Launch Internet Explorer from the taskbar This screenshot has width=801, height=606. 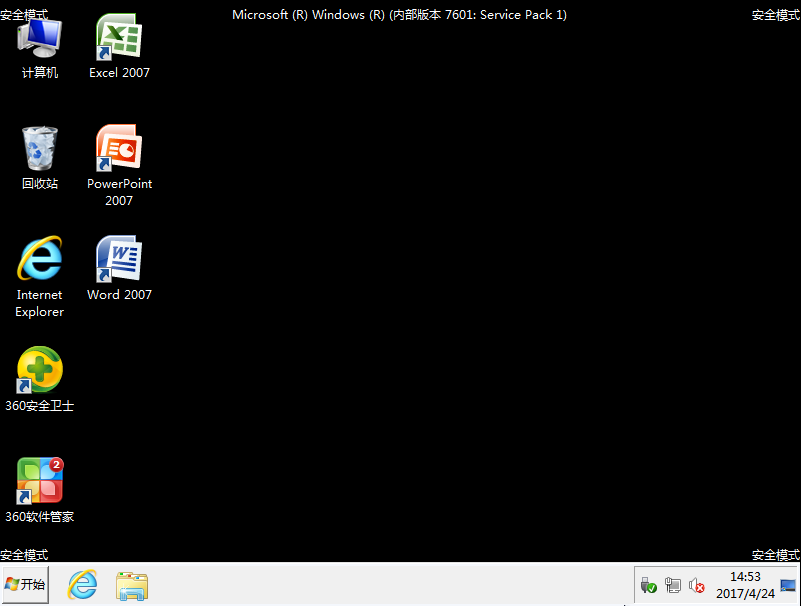point(82,585)
